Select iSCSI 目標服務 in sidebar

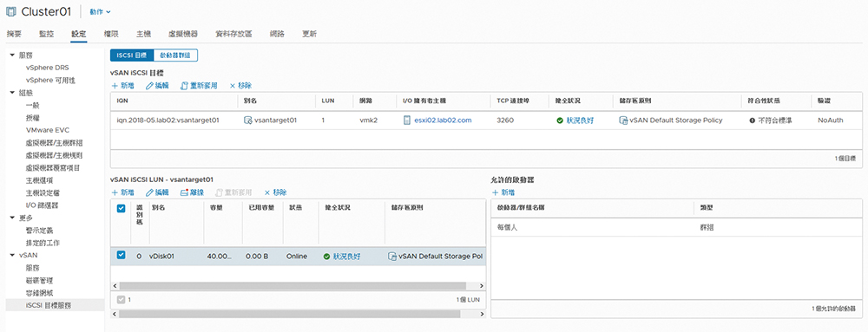49,305
